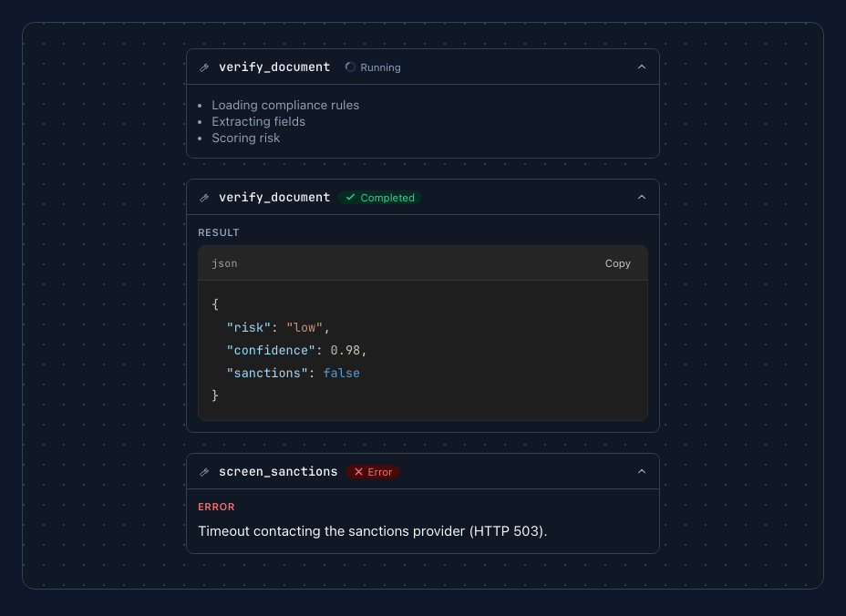
Task: Select the 'Scoring risk' step
Action: (245, 139)
